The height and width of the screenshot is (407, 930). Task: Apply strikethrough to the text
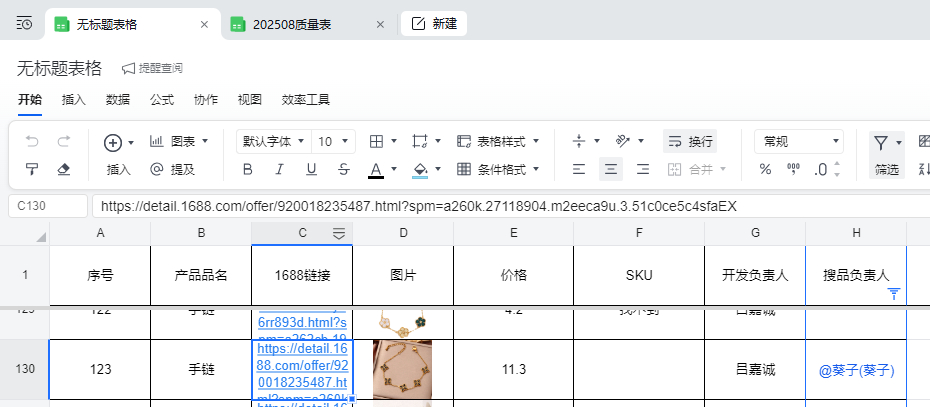tap(344, 169)
